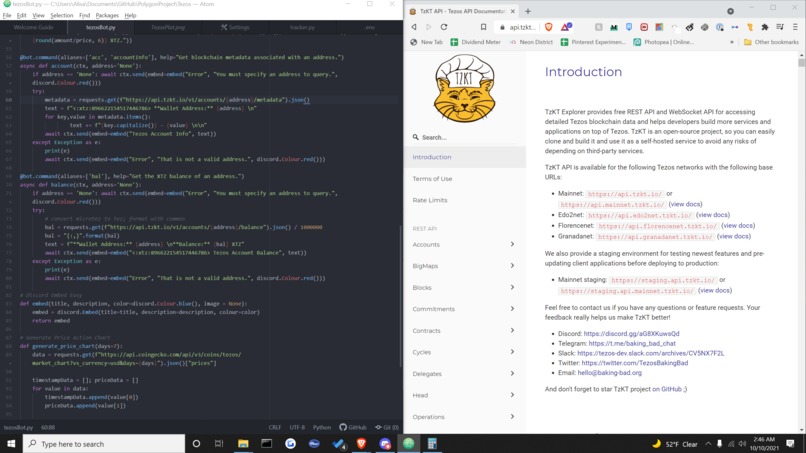Open Discord taskbar icon

click(x=385, y=443)
